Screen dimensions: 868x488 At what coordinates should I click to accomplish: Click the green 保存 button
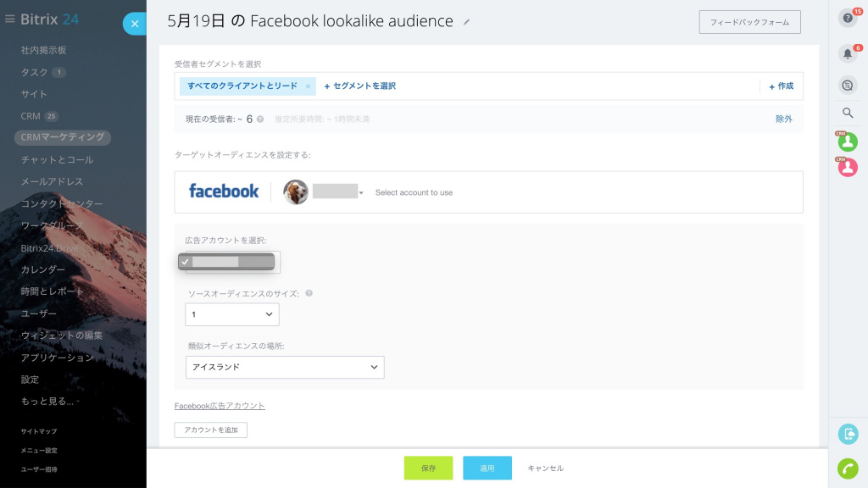coord(428,468)
